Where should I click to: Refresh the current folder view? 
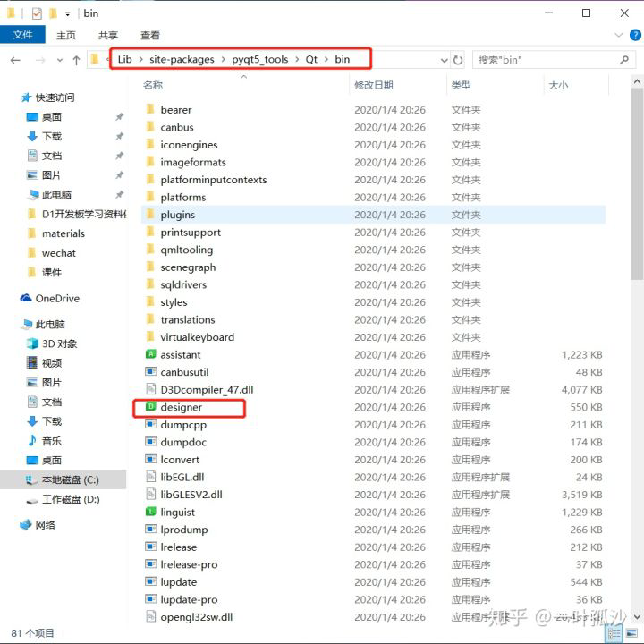click(458, 61)
